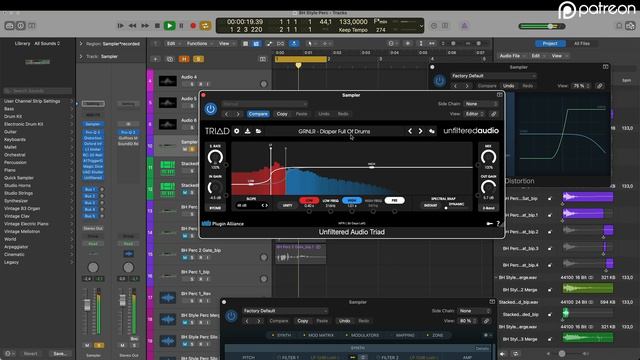Screen dimensions: 640x360
Task: Click the Stop transport button
Action: (157, 26)
